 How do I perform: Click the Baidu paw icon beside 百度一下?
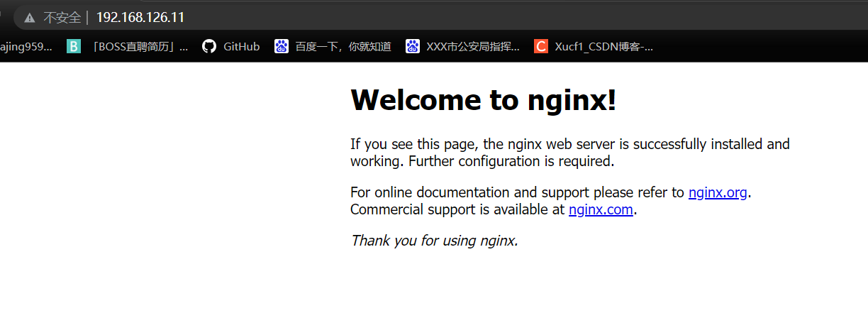(282, 47)
